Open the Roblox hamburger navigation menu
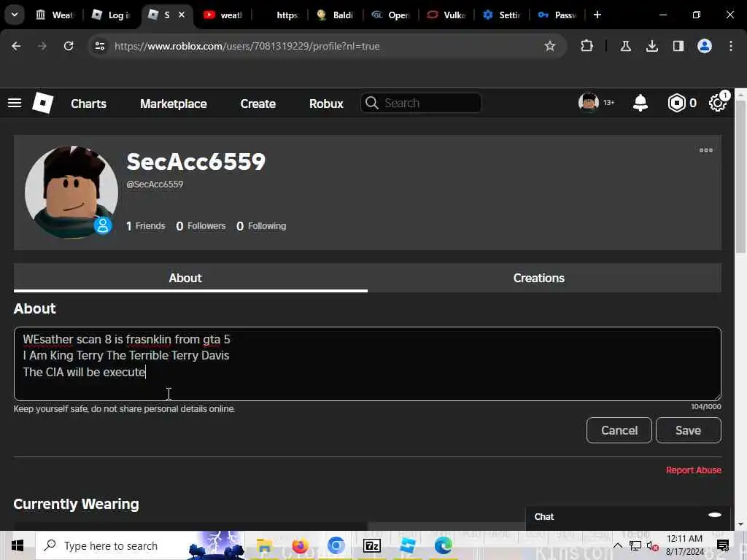The width and height of the screenshot is (747, 560). click(15, 103)
